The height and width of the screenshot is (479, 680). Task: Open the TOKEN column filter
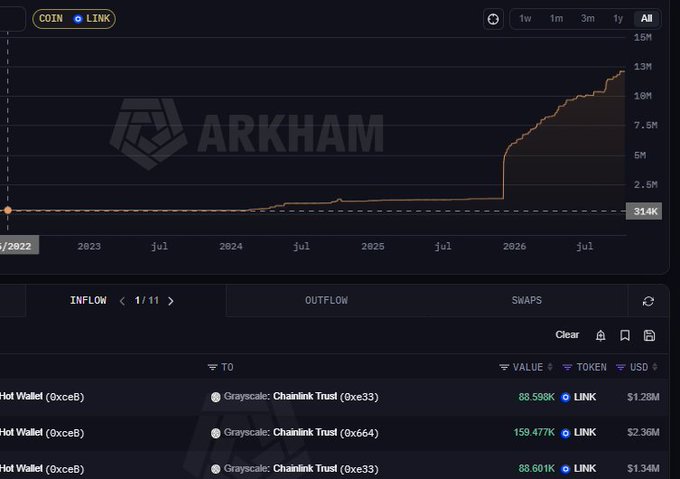(567, 368)
